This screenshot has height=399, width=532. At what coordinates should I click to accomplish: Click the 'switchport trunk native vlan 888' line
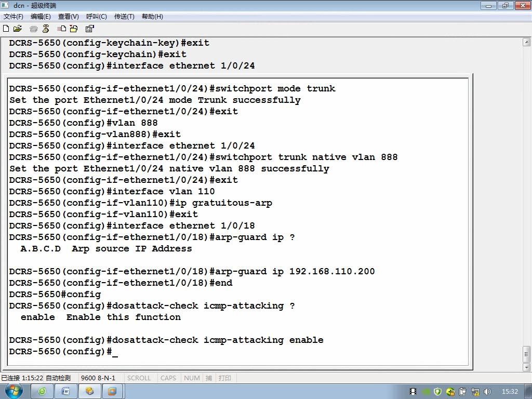tap(203, 157)
